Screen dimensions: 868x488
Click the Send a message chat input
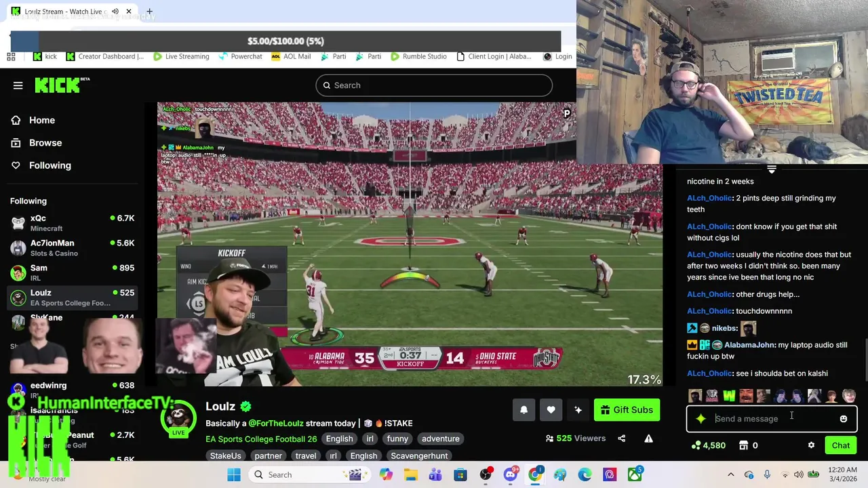coord(772,419)
